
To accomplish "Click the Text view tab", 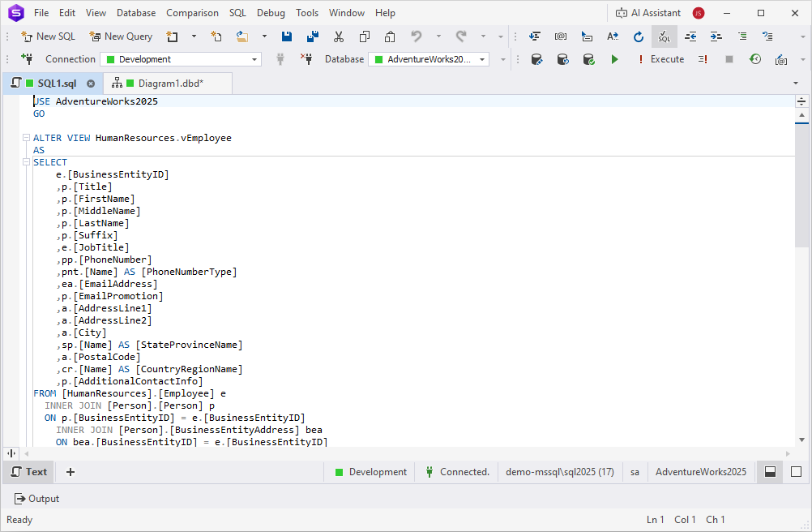I will pos(29,472).
